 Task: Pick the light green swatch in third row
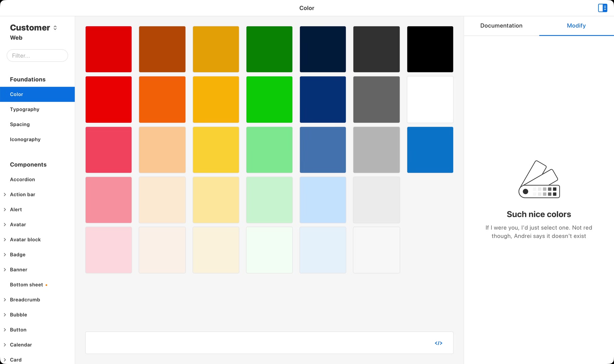269,150
